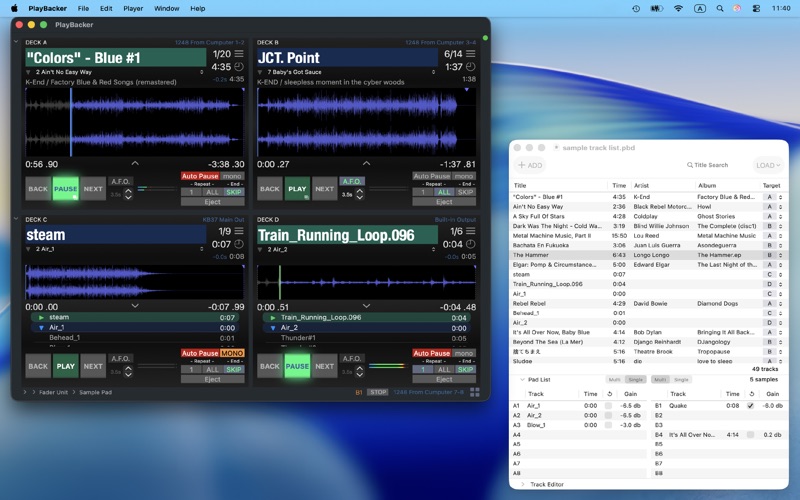Open the LOAD dropdown in track list
The height and width of the screenshot is (500, 800).
pyautogui.click(x=768, y=165)
